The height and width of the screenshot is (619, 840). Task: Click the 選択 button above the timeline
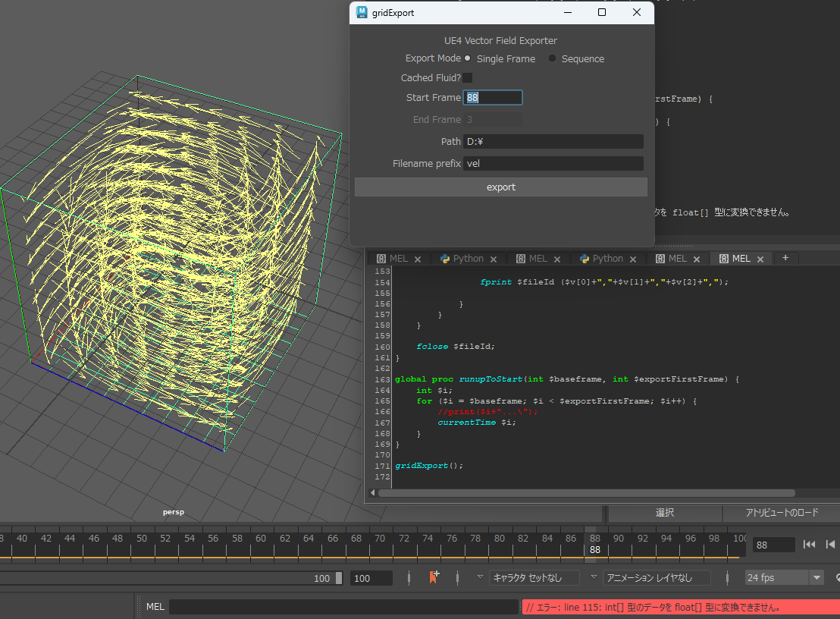(663, 513)
